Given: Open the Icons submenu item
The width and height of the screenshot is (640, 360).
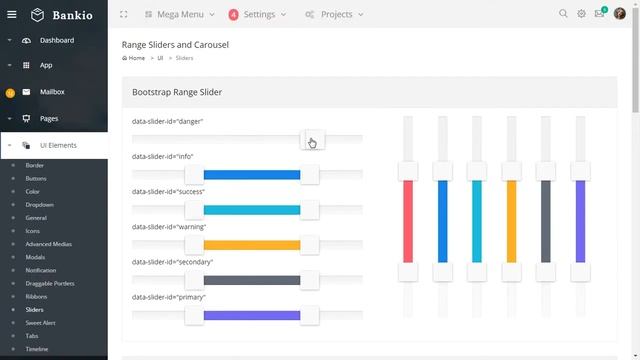Looking at the screenshot, I should (33, 231).
